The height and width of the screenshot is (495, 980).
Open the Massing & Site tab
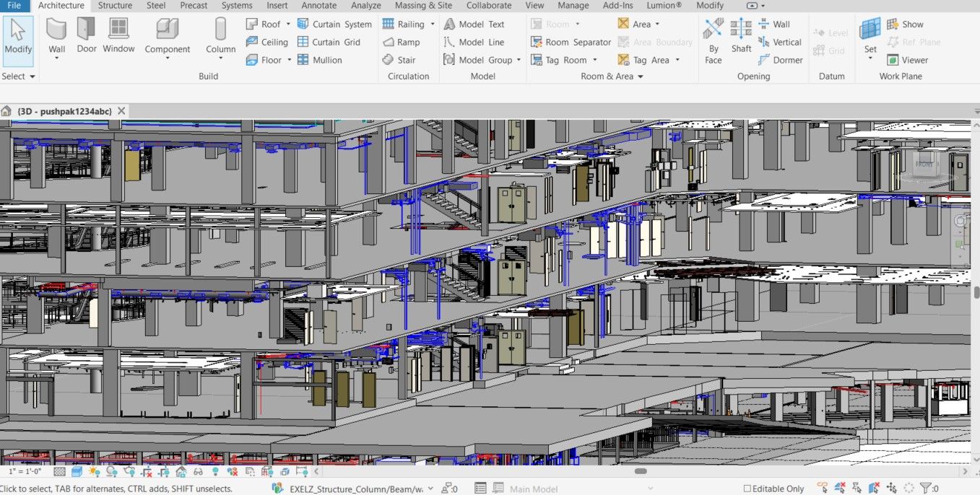click(423, 6)
